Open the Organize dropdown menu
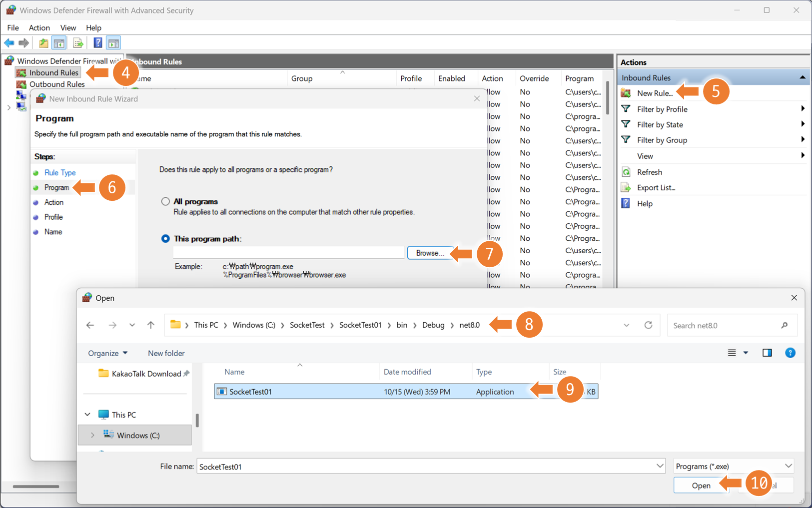812x508 pixels. coord(107,353)
